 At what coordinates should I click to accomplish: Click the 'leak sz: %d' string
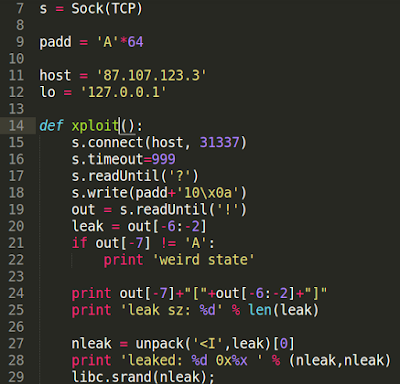(171, 310)
